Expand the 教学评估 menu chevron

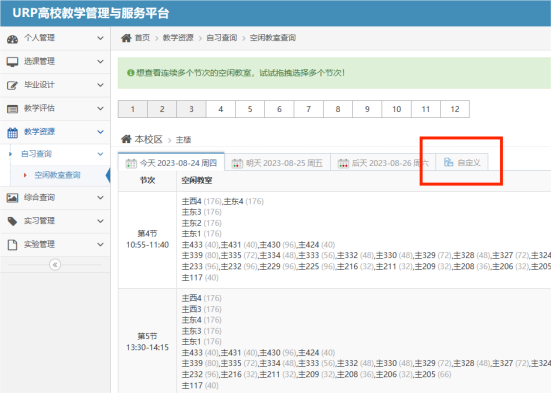(x=100, y=108)
